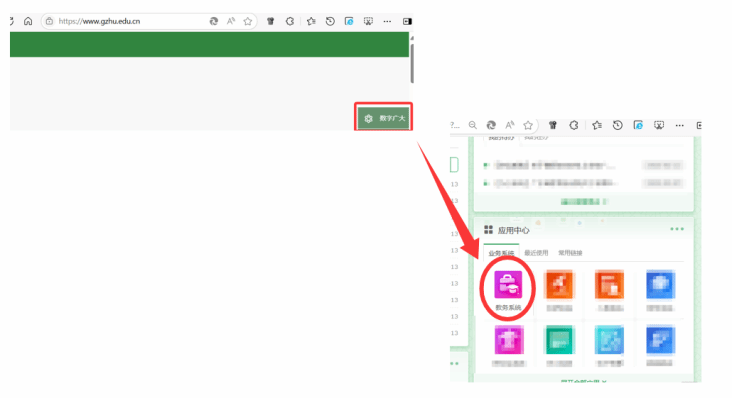Switch to the 业务系统 tab
The height and width of the screenshot is (398, 732).
[501, 253]
